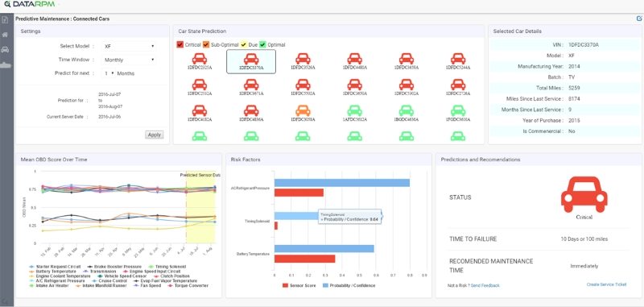Click the Apply button

click(x=154, y=135)
